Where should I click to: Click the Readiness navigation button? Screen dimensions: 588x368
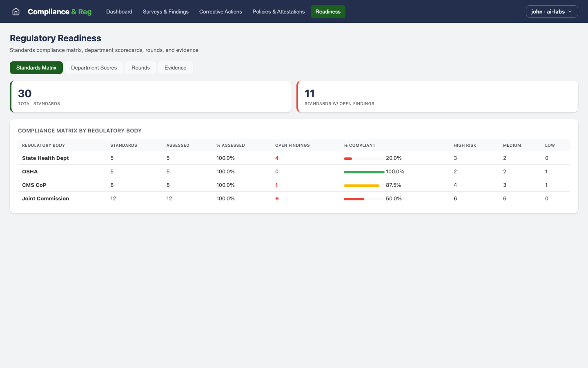coord(328,11)
